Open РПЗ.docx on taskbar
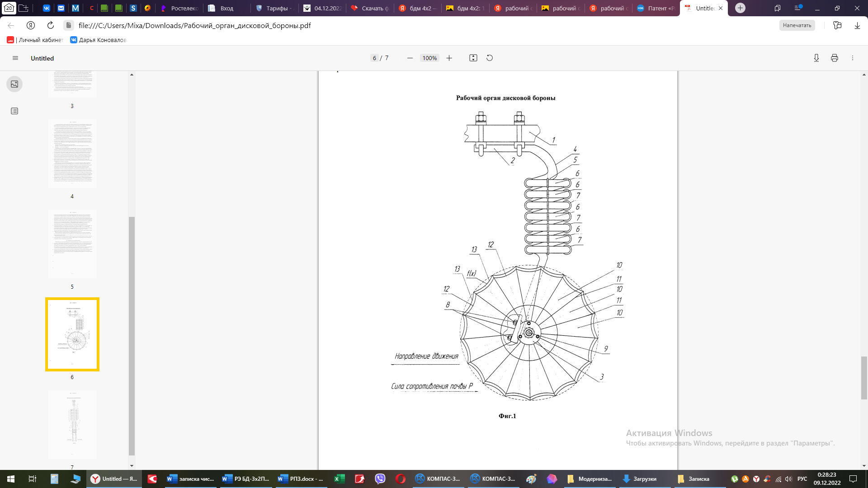The width and height of the screenshot is (868, 488). (301, 479)
